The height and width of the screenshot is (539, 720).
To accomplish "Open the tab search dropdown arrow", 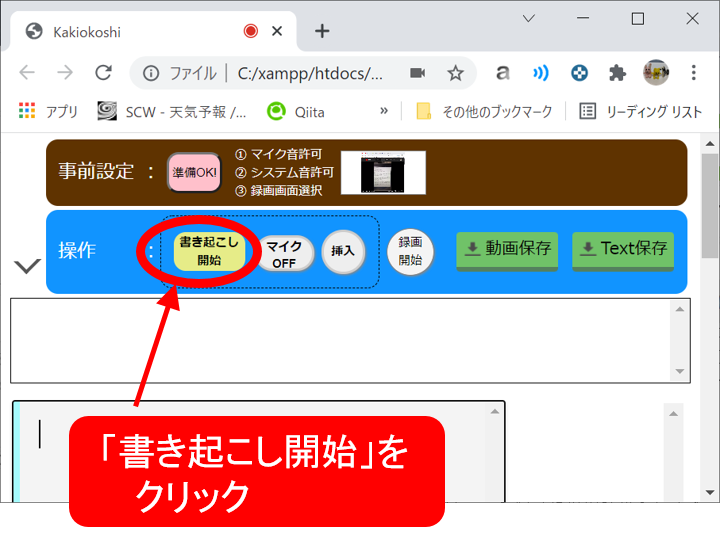I will (529, 18).
